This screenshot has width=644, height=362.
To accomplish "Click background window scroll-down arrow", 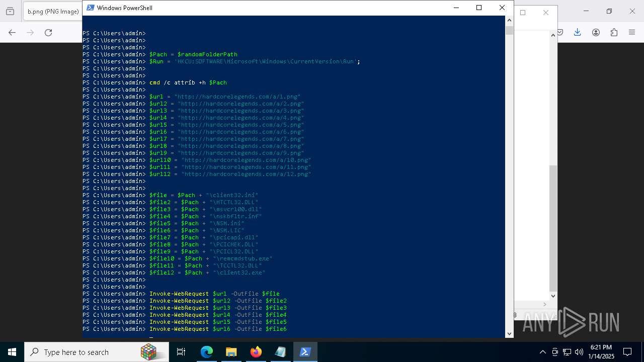I will [x=553, y=296].
